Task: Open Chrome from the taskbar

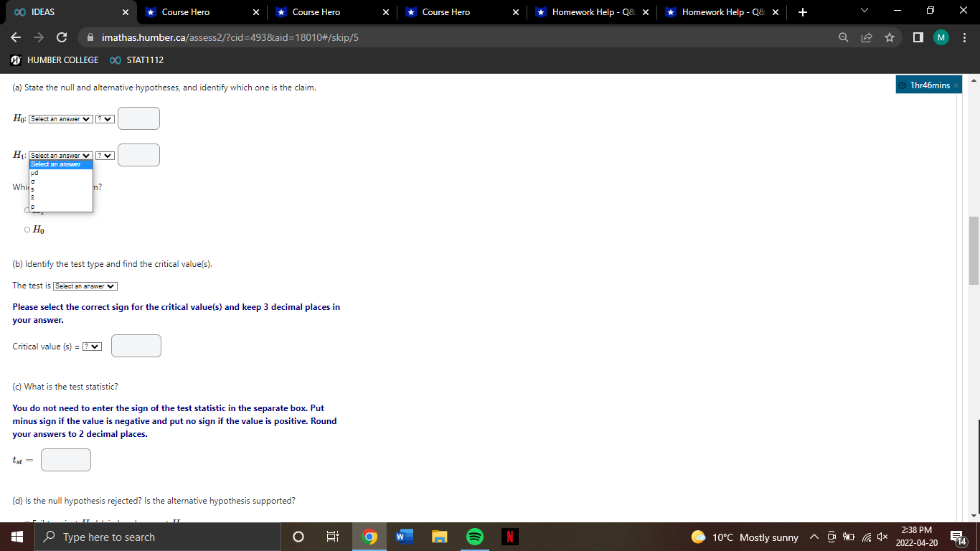Action: (x=369, y=537)
